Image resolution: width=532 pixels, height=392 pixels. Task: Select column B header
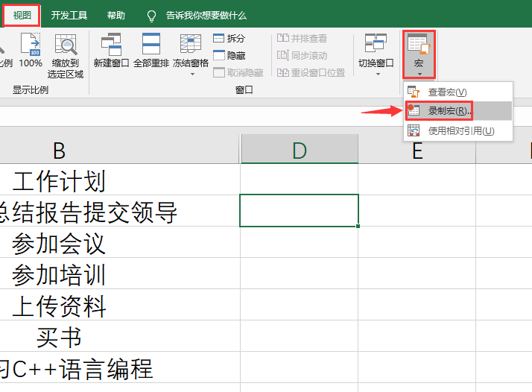tap(118, 149)
